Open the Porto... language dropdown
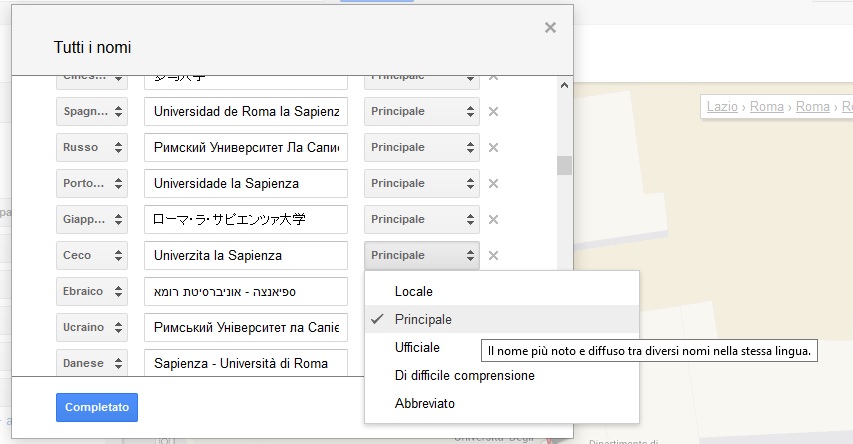This screenshot has width=853, height=444. click(x=92, y=183)
